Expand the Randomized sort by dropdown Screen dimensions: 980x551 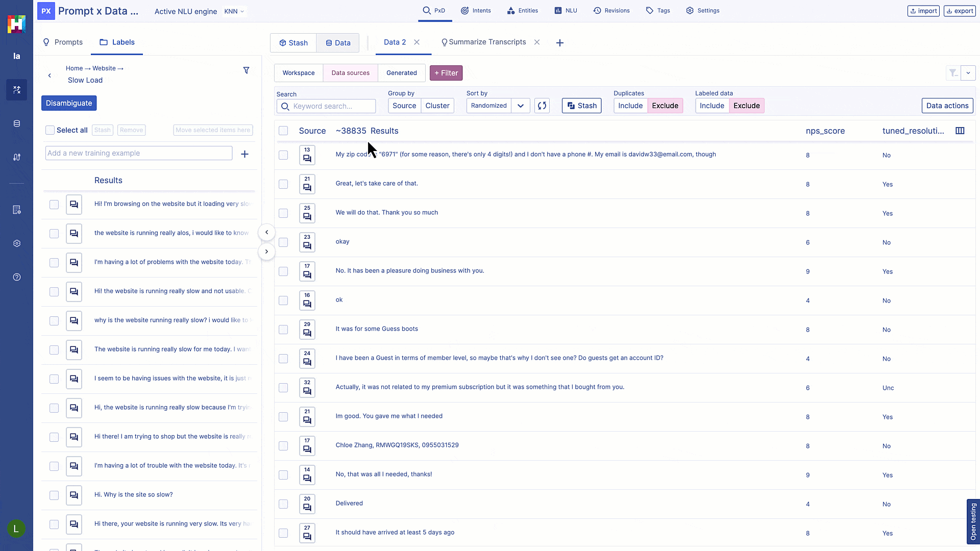(520, 106)
